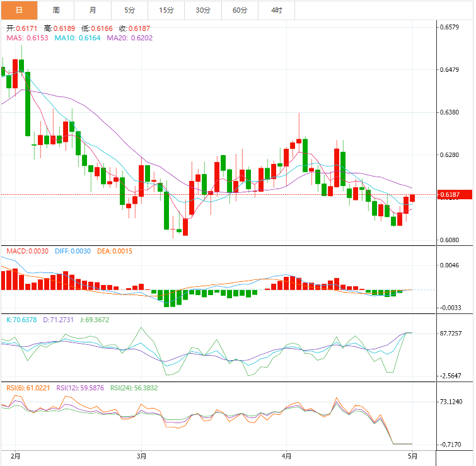Click the MA20: 0.6202 label

tap(130, 38)
